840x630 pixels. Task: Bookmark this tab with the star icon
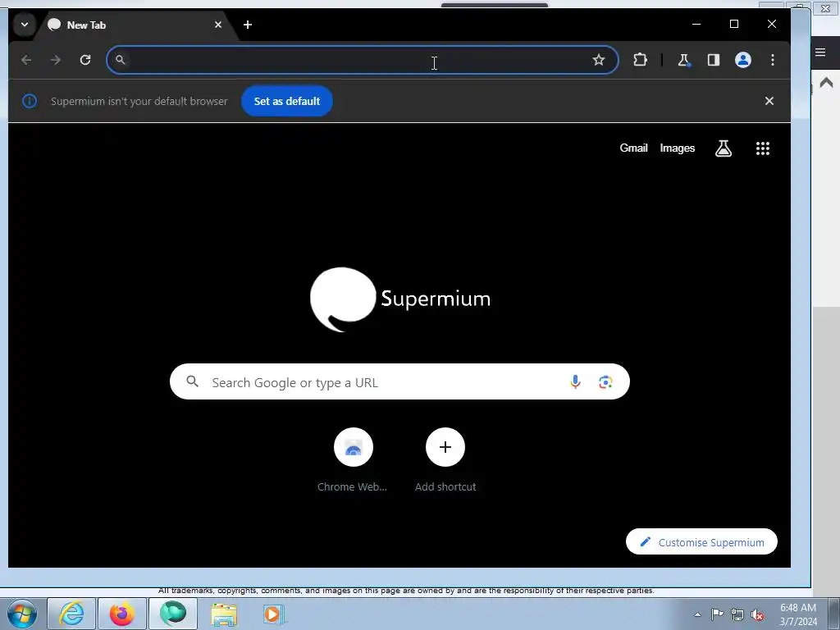pos(598,60)
